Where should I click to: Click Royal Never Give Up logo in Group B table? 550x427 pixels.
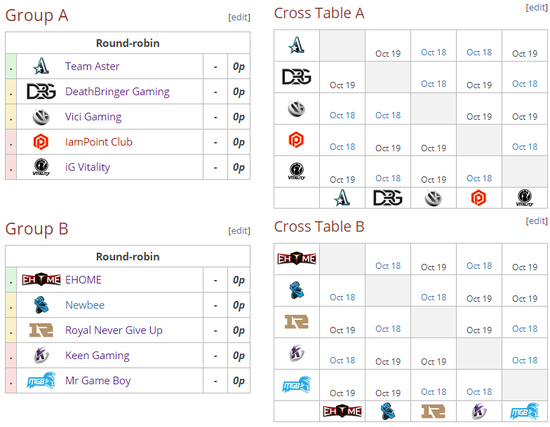41,330
